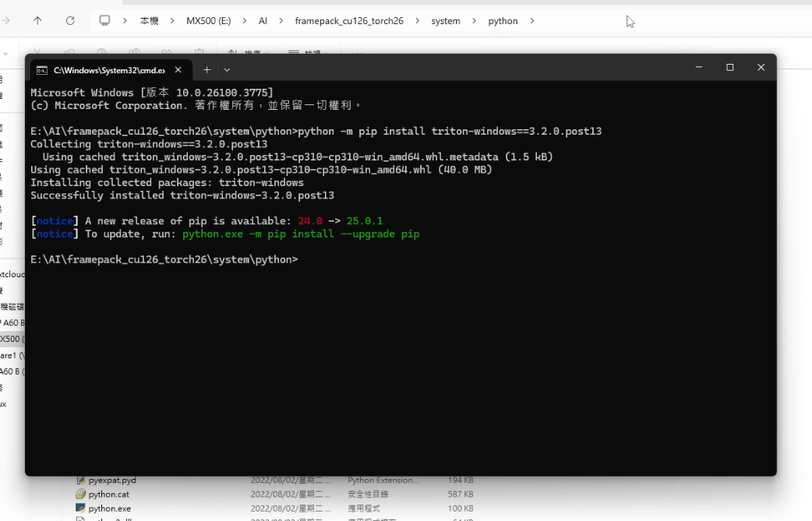Image resolution: width=812 pixels, height=521 pixels.
Task: Navigate to MX500 (E:) breadcrumb
Action: click(x=209, y=21)
